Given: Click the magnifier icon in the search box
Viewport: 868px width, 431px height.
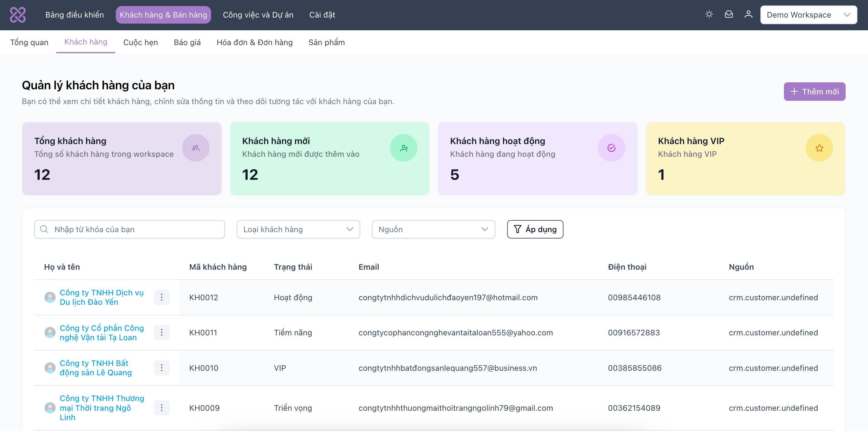Looking at the screenshot, I should [44, 229].
